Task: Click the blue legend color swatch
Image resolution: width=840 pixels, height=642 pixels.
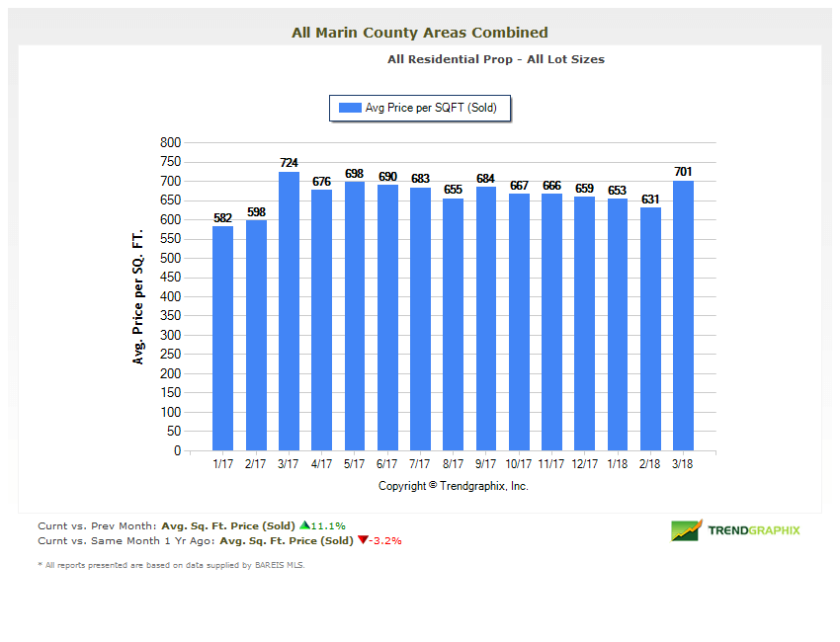Action: tap(350, 108)
